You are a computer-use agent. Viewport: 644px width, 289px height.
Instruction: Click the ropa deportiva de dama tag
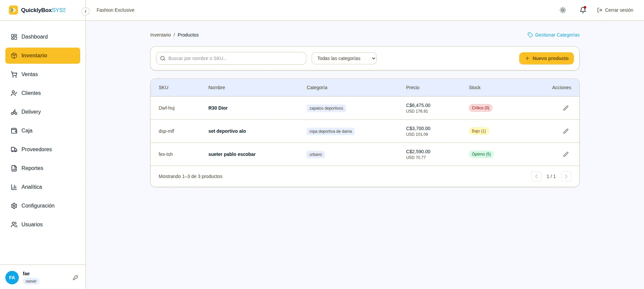(x=330, y=131)
